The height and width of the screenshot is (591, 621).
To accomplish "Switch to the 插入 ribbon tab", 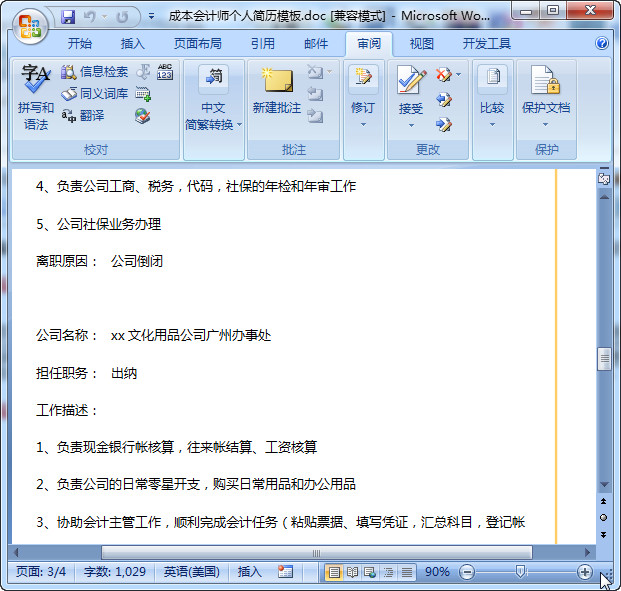I will [x=133, y=43].
